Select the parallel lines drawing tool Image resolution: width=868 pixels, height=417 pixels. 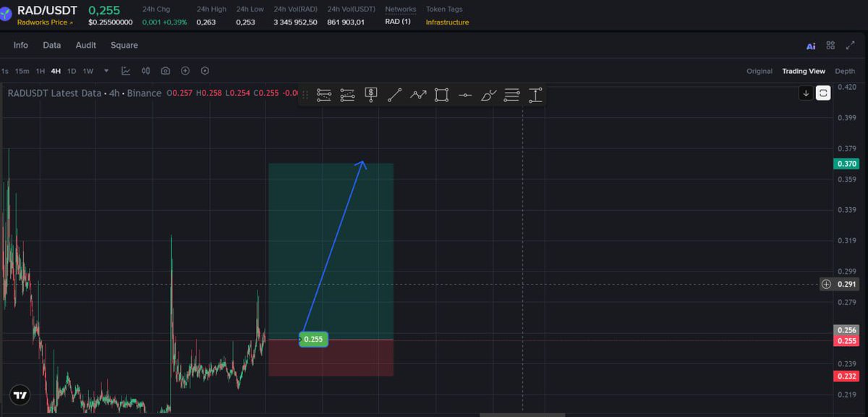[x=512, y=95]
